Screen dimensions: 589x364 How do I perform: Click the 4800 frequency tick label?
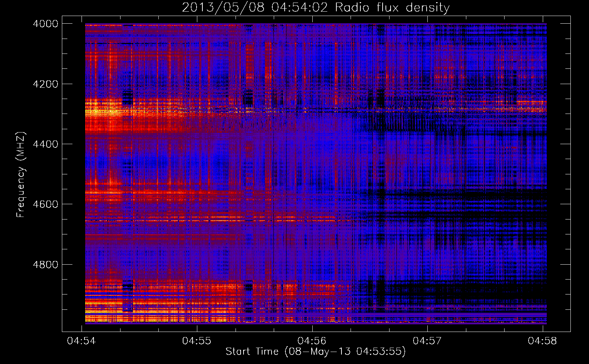point(46,265)
